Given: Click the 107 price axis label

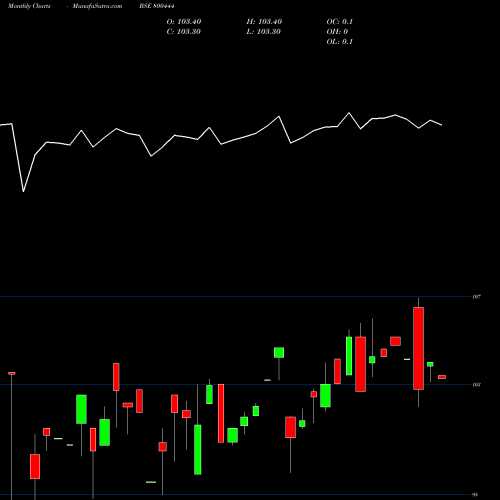Looking at the screenshot, I should tap(476, 297).
